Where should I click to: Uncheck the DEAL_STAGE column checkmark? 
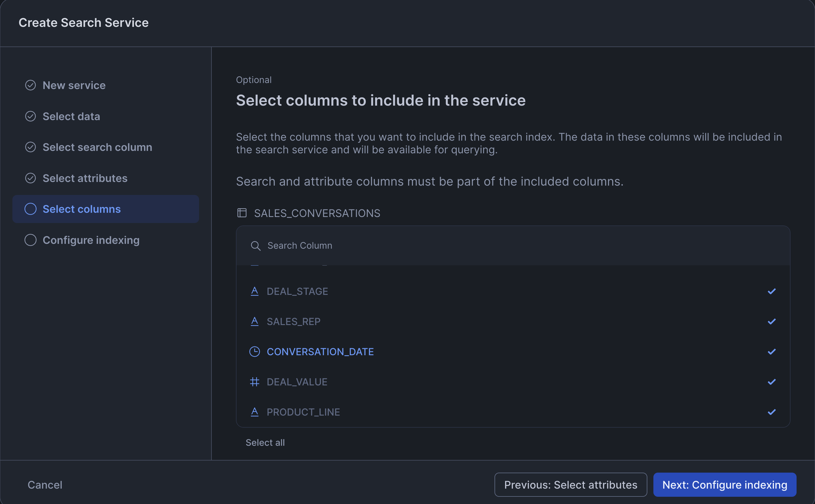[771, 291]
